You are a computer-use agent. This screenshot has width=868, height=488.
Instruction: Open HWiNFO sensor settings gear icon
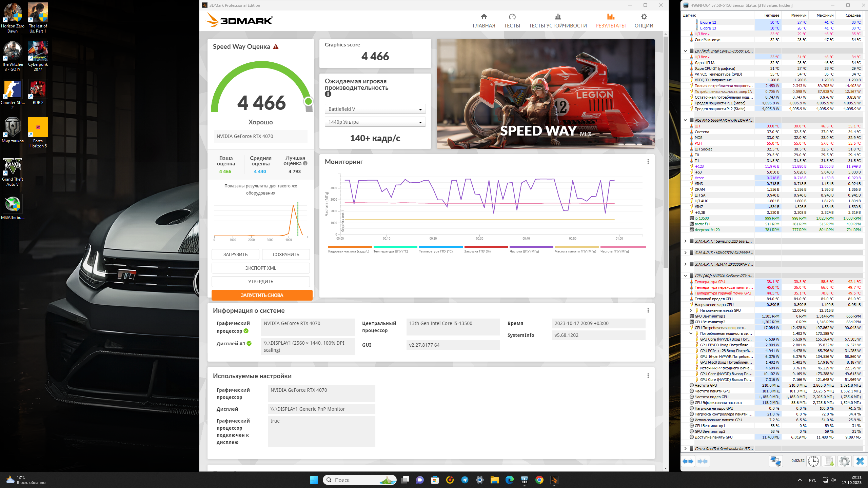pyautogui.click(x=844, y=461)
